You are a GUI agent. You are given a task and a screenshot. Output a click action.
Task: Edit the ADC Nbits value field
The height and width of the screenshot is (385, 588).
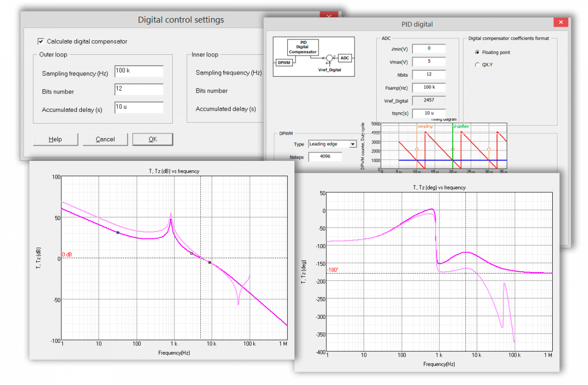(x=429, y=75)
